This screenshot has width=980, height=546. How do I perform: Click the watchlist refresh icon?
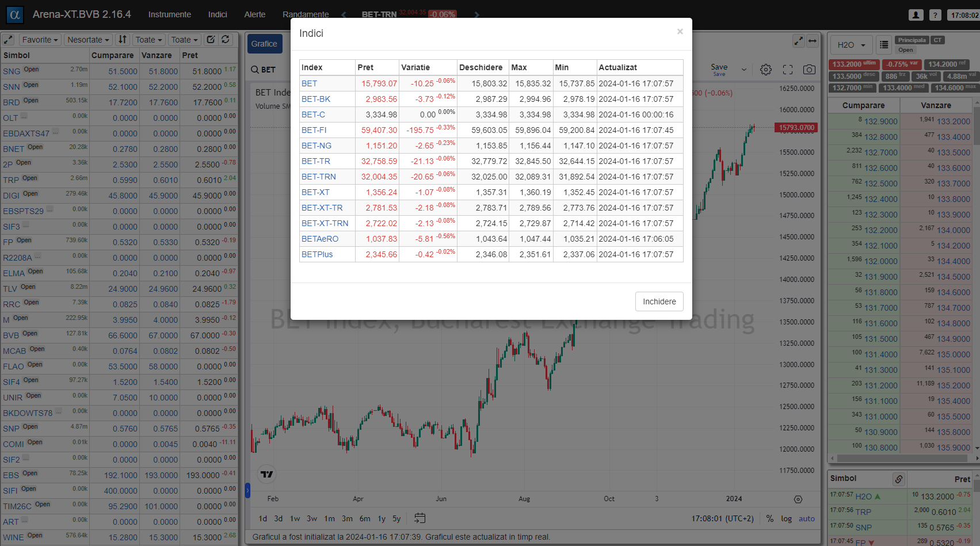pyautogui.click(x=226, y=40)
